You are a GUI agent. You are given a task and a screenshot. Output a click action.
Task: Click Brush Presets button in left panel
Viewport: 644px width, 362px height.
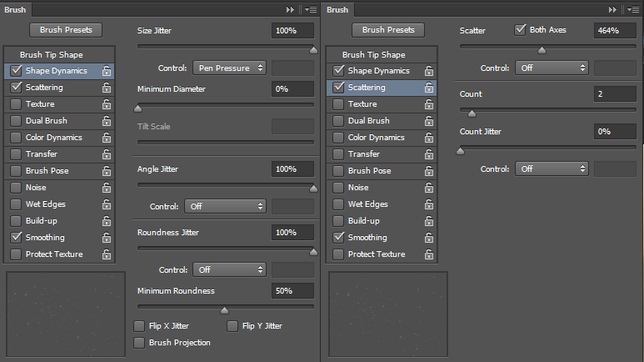click(66, 30)
